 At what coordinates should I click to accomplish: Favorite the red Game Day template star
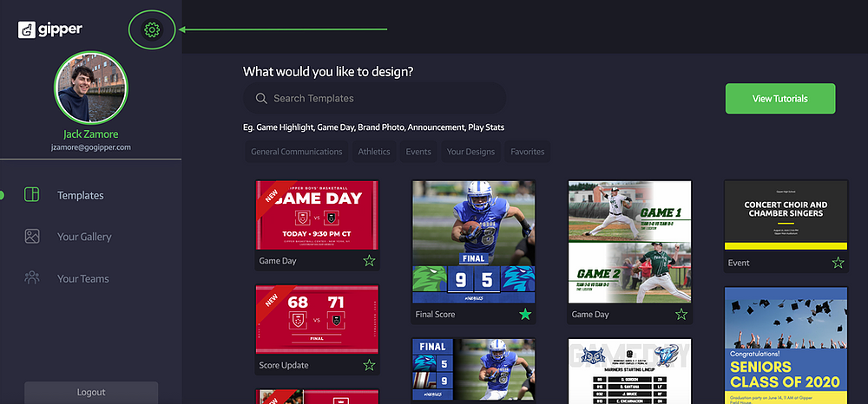point(369,261)
